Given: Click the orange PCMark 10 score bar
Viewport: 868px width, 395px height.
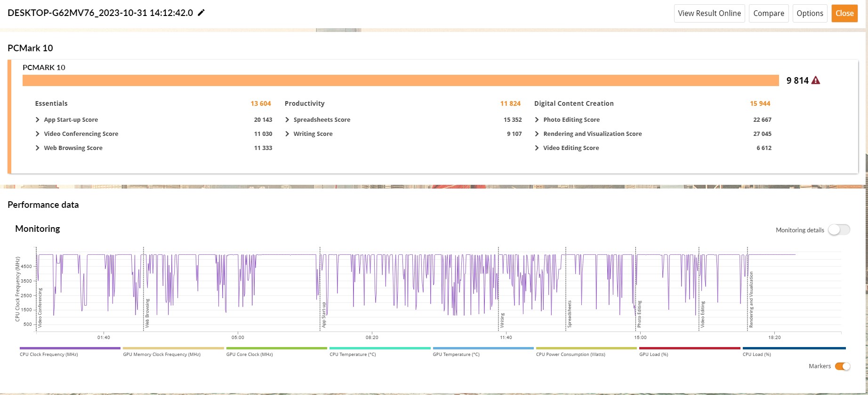Looking at the screenshot, I should (401, 80).
